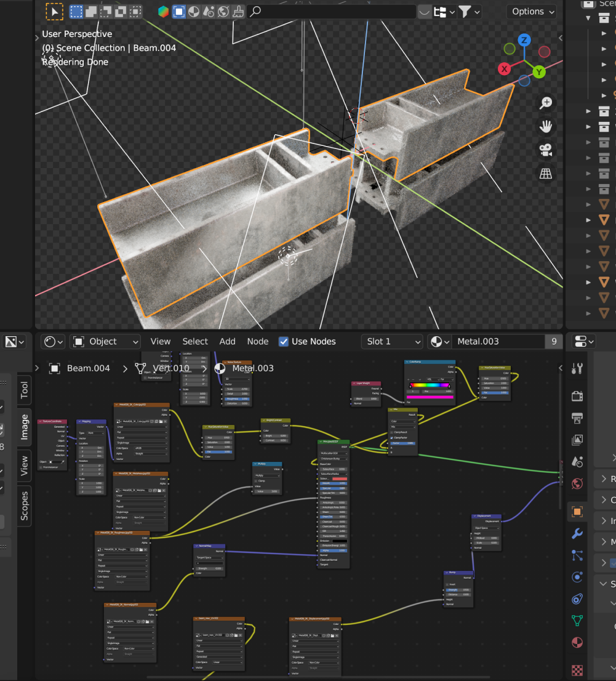Select the Principled BSDF node header

(334, 441)
